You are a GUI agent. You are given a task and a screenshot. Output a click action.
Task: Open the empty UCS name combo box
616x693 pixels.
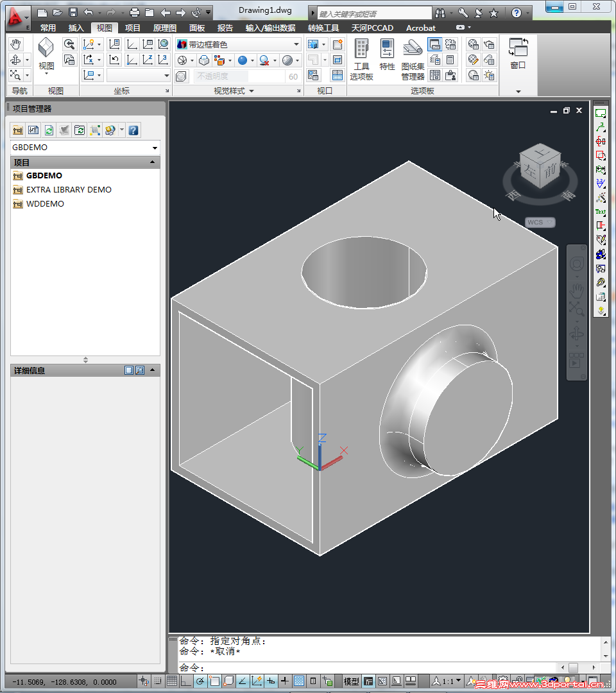click(139, 76)
